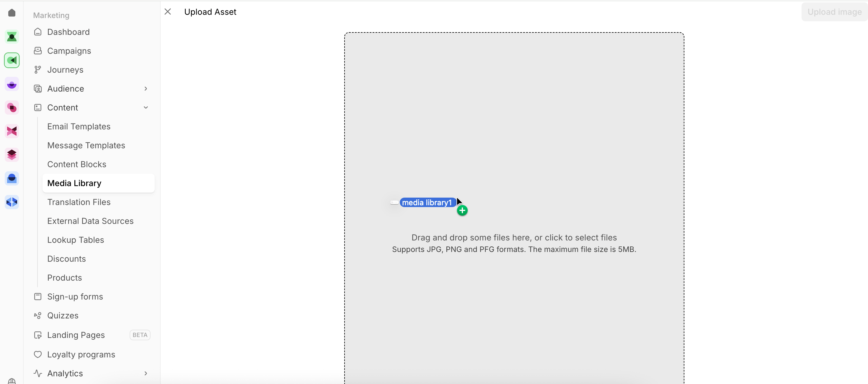
Task: Open the Campaigns section
Action: pos(69,51)
